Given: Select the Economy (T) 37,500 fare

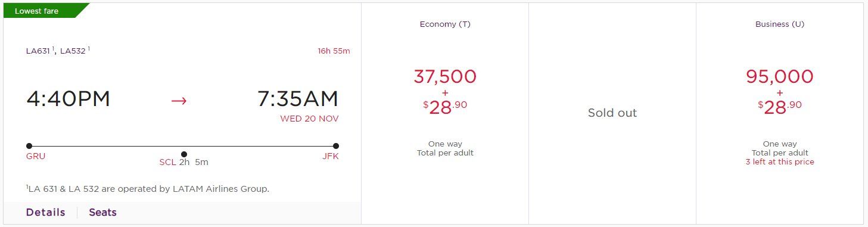Looking at the screenshot, I should (x=445, y=114).
